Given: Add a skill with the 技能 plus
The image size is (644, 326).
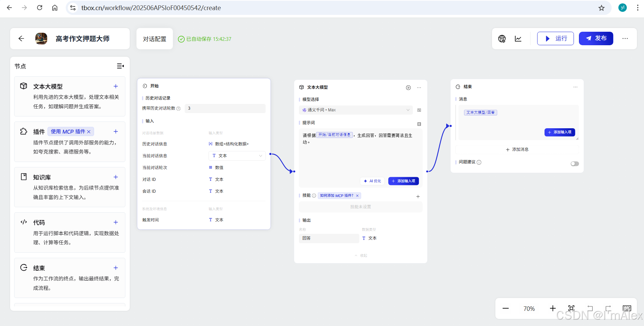Looking at the screenshot, I should click(418, 196).
